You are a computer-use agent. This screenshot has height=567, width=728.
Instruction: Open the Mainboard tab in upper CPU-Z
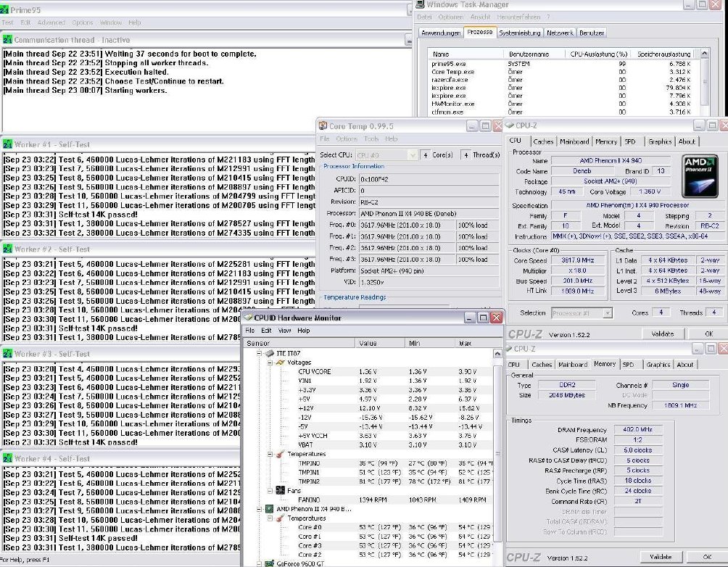[574, 141]
